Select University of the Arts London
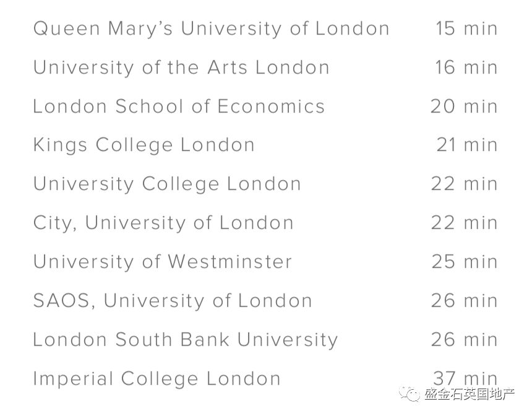The height and width of the screenshot is (417, 532). pos(181,67)
